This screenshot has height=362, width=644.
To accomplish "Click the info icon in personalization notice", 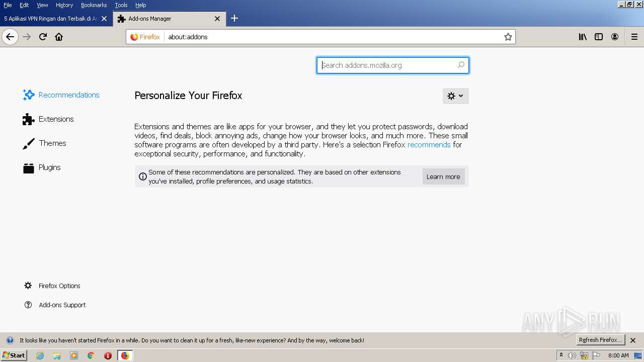I will (x=143, y=176).
